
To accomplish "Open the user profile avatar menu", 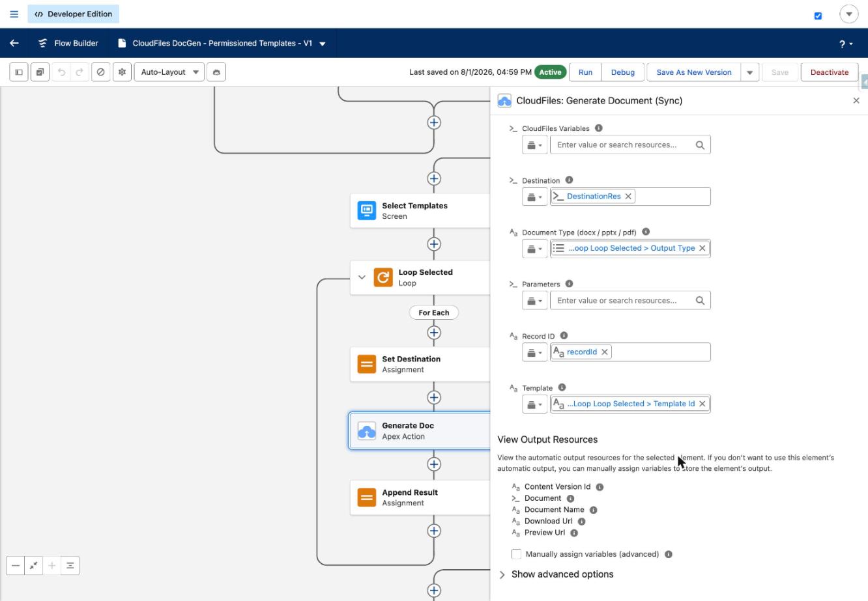I will (x=848, y=14).
